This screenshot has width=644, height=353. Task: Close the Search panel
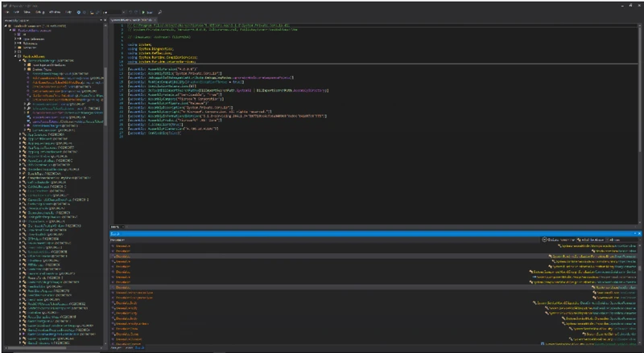639,233
